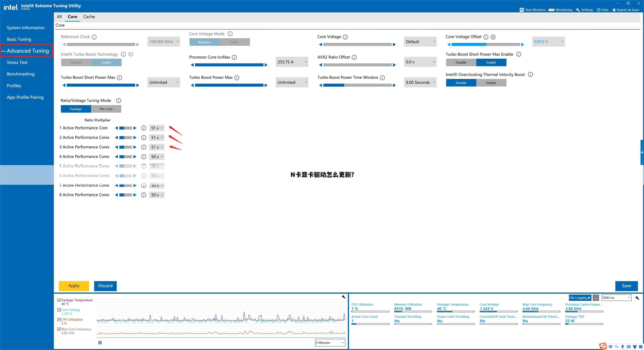Show Core Voltage Offset info tooltip

pos(486,37)
